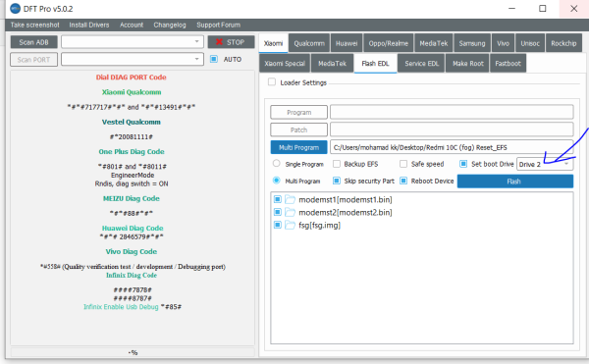Open the Account menu
The width and height of the screenshot is (589, 364).
[x=132, y=25]
